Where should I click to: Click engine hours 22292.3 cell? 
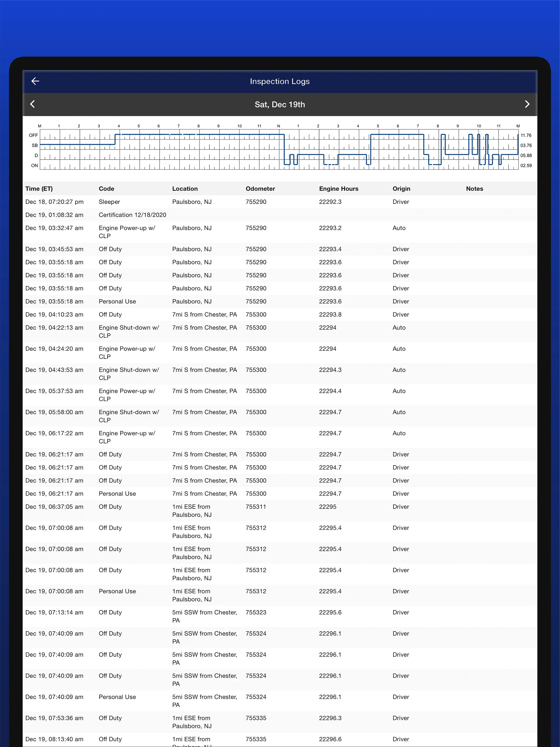[x=330, y=202]
